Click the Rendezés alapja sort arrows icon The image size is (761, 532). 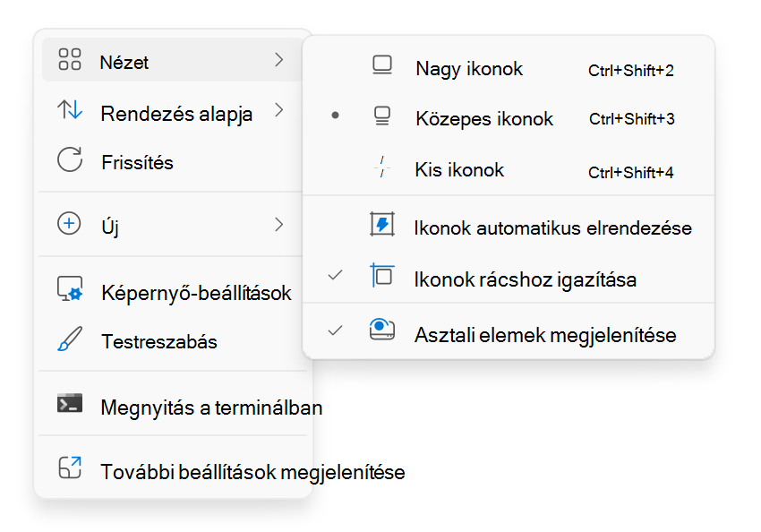[70, 110]
